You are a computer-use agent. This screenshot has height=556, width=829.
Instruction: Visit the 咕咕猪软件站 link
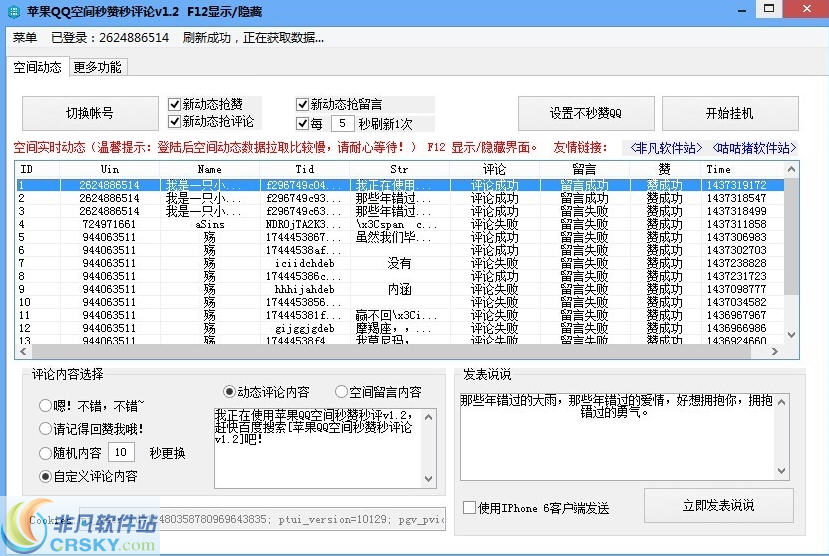pyautogui.click(x=753, y=148)
